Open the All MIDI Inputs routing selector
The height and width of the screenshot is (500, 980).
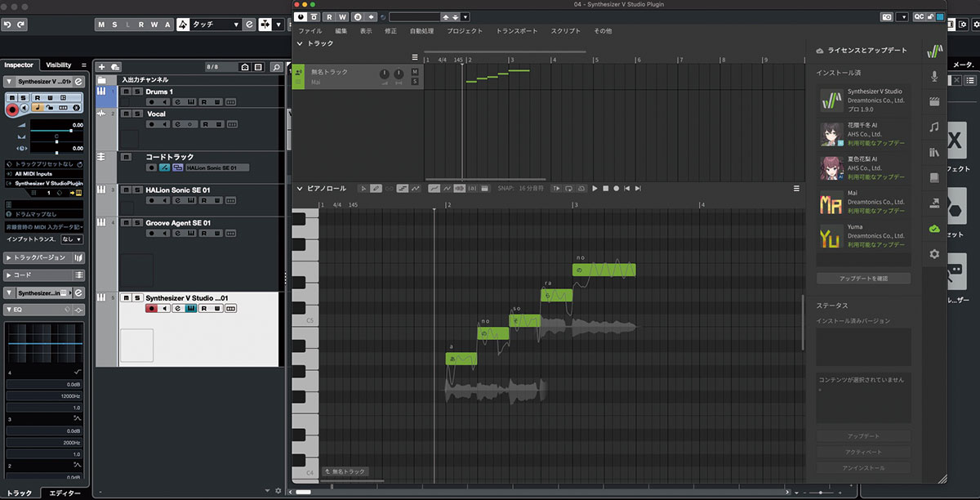45,174
